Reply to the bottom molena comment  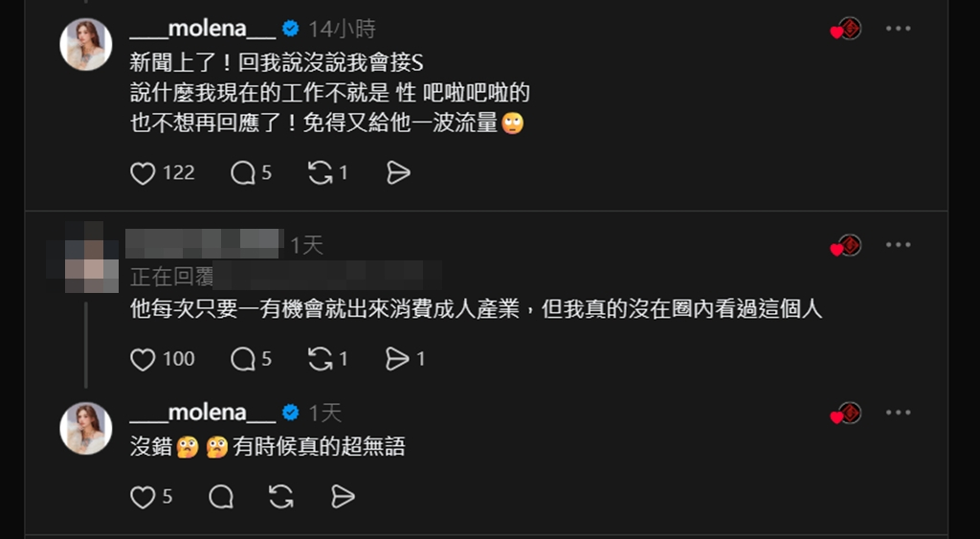(x=221, y=498)
